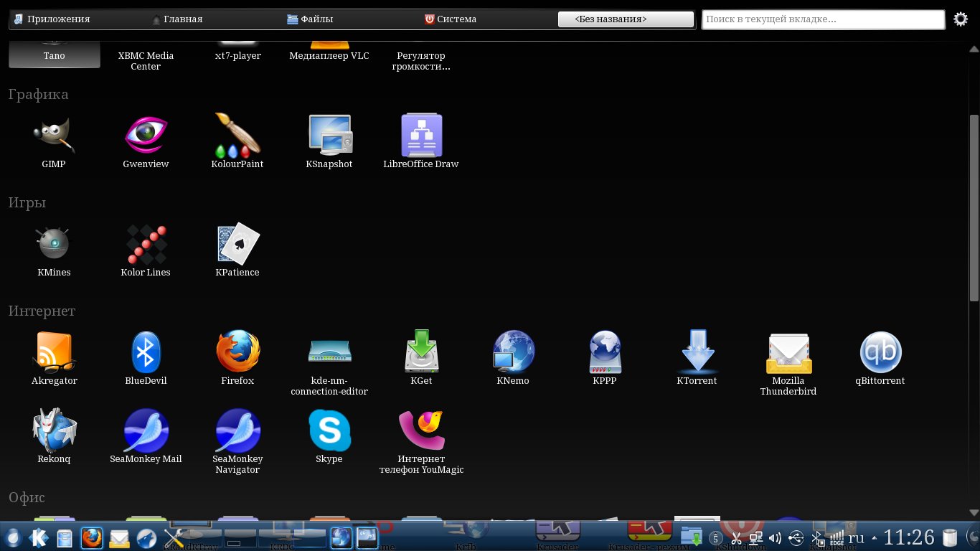Viewport: 980px width, 551px height.
Task: Open the K application launcher in the taskbar
Action: coord(38,537)
